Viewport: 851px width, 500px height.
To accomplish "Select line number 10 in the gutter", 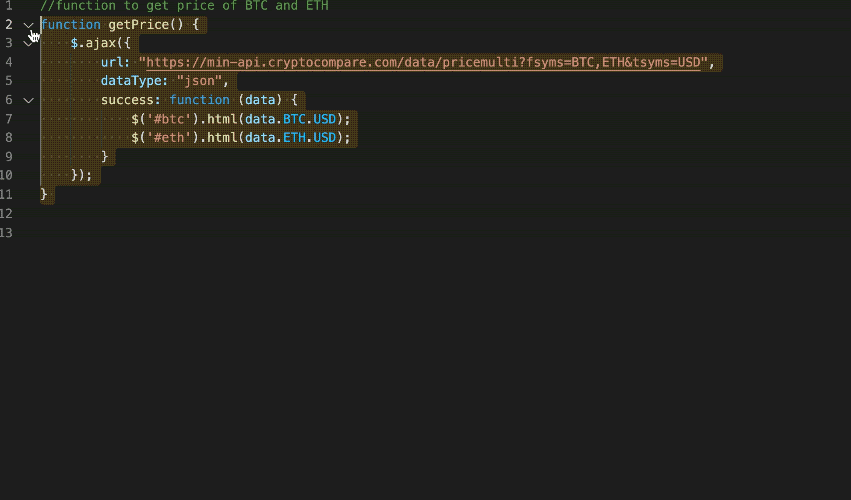I will [7, 175].
